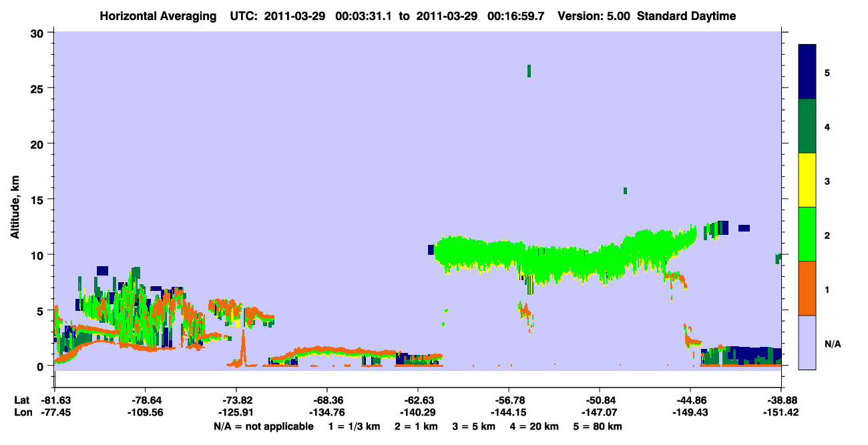Click the orange colorbar segment labeled 1
The height and width of the screenshot is (445, 868).
pos(807,288)
